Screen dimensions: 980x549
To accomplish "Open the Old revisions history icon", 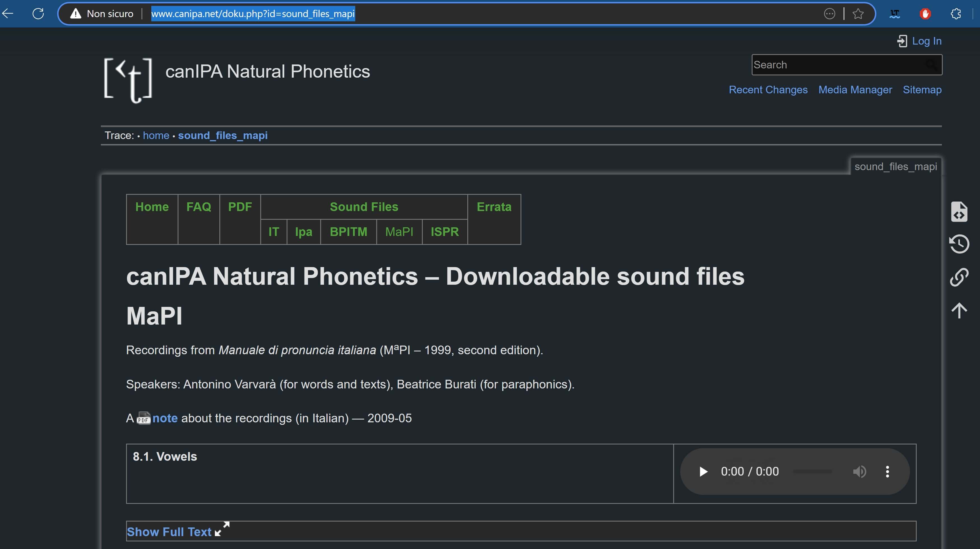I will (x=959, y=244).
